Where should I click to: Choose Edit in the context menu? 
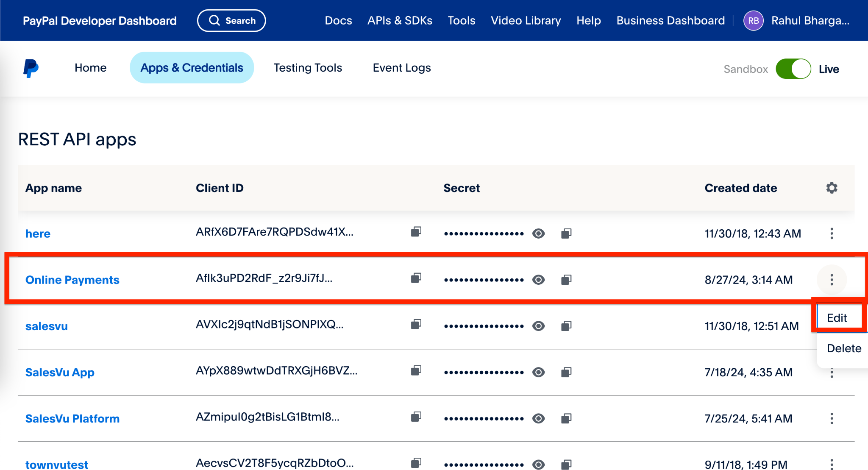(x=837, y=318)
